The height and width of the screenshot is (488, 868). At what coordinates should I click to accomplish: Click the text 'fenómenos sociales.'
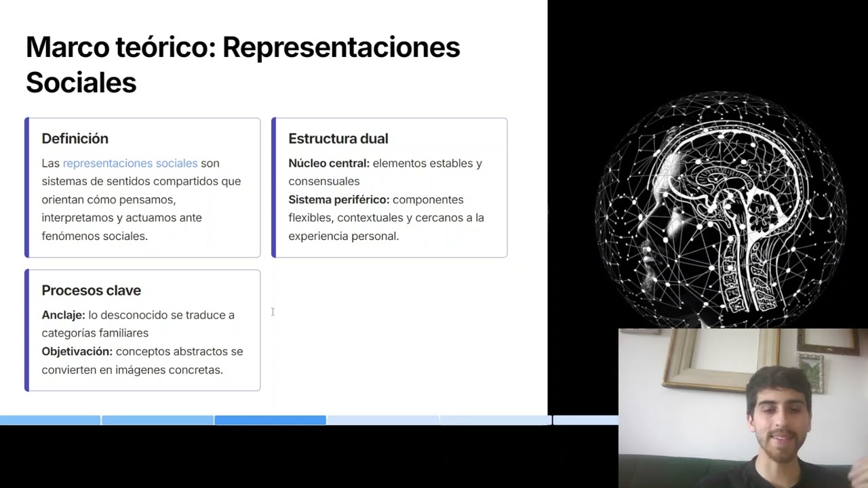[x=94, y=237]
